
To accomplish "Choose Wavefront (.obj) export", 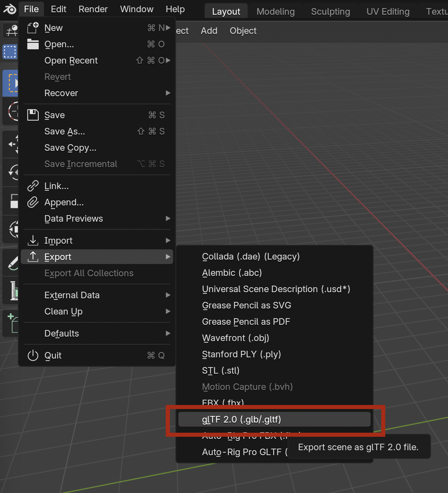I will (x=235, y=338).
